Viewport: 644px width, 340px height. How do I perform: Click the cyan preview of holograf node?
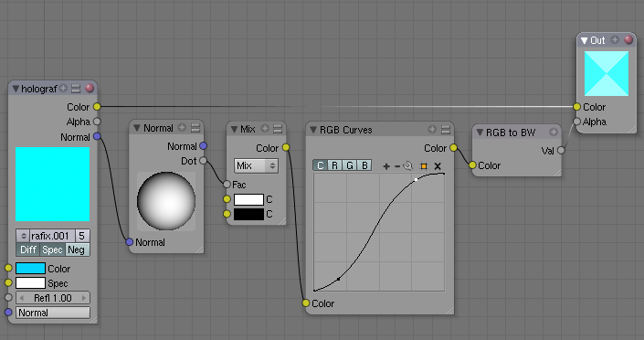[x=53, y=185]
